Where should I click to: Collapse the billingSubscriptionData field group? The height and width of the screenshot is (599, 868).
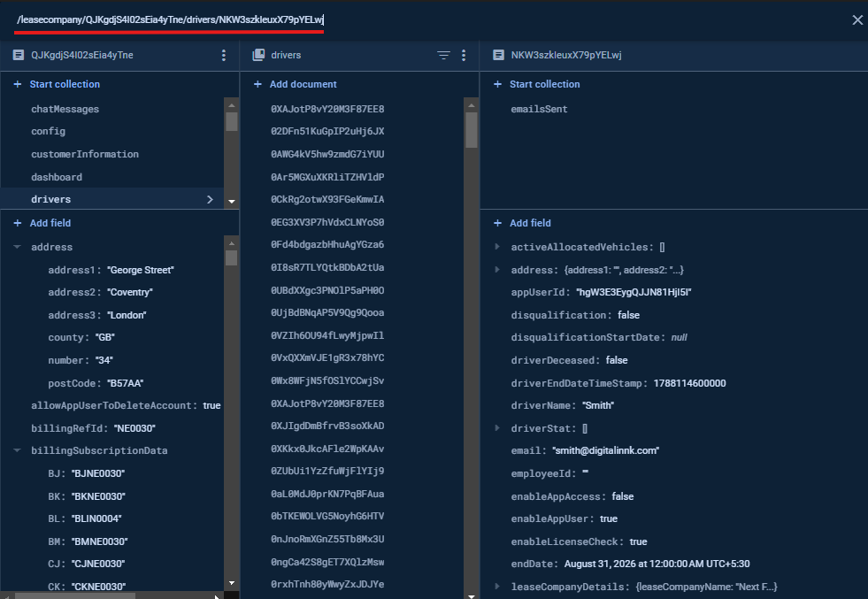17,450
